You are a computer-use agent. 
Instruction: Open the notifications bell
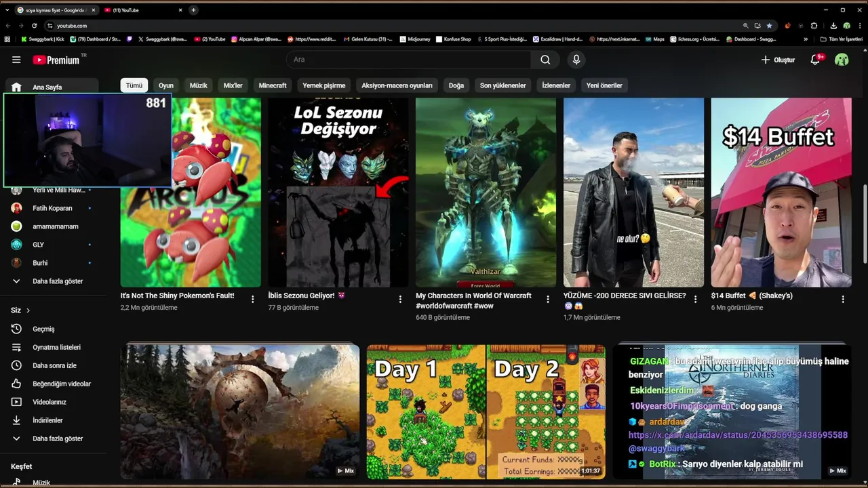click(x=815, y=60)
